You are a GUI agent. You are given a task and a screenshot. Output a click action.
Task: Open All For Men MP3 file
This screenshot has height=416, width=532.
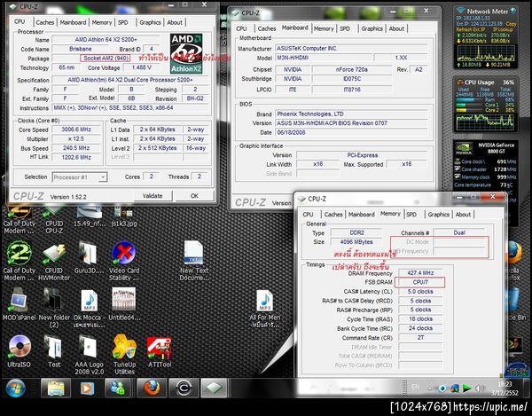pyautogui.click(x=264, y=308)
